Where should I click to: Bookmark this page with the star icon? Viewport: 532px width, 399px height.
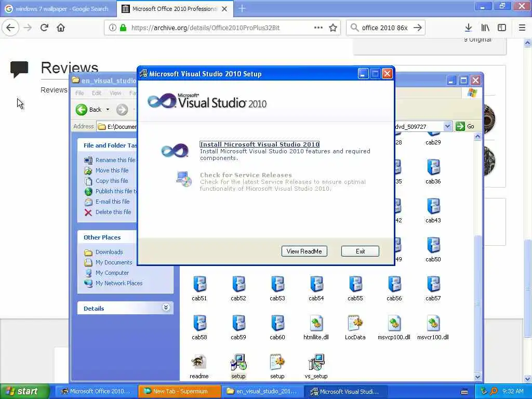tap(333, 28)
